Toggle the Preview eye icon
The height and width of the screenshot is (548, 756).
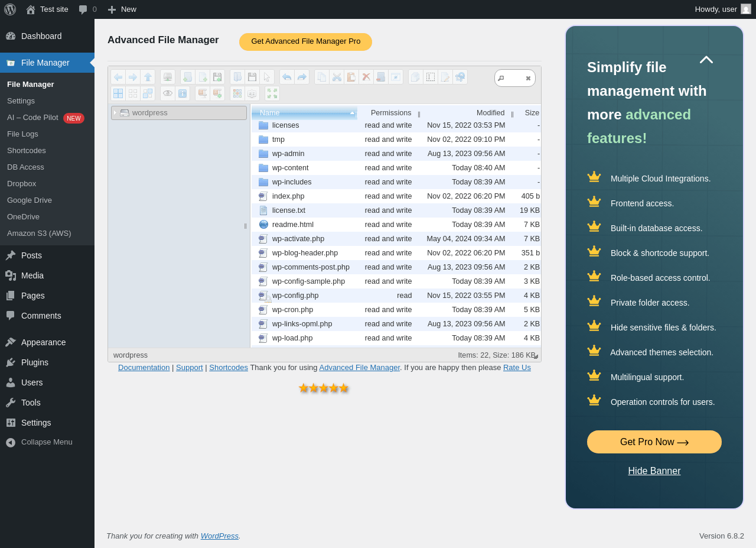(168, 93)
